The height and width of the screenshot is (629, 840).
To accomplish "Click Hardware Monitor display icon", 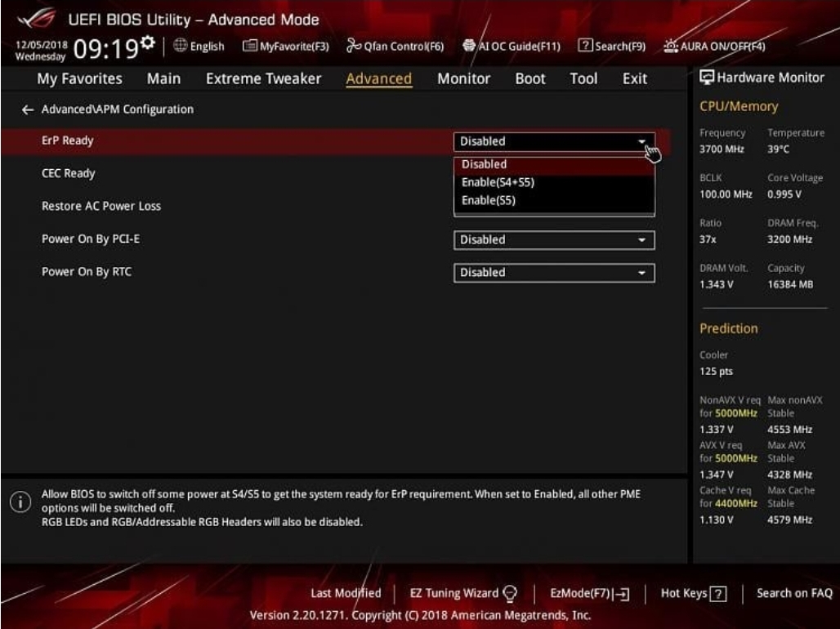I will click(707, 77).
